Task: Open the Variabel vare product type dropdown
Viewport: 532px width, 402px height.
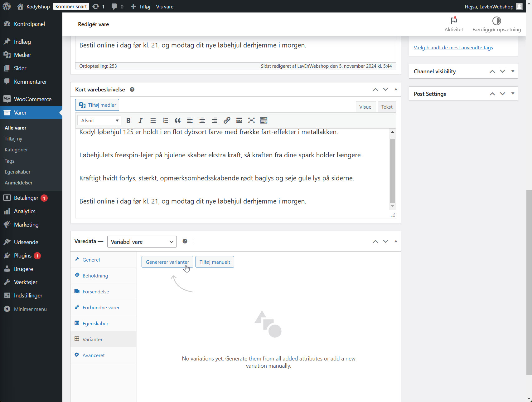Action: coord(142,241)
